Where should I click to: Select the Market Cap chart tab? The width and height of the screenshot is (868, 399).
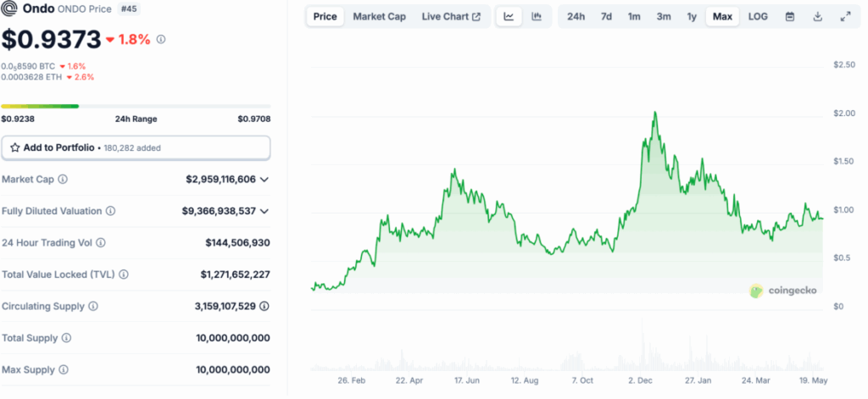coord(379,17)
